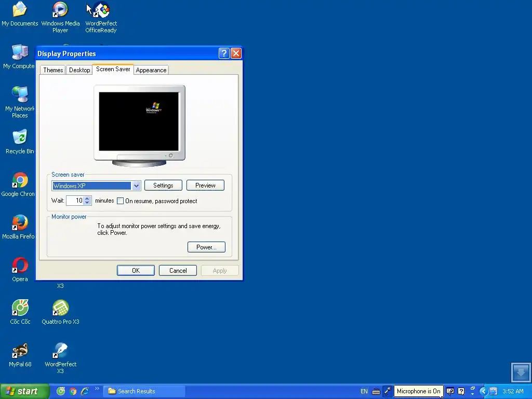Show hidden tray icons arrow

click(x=483, y=391)
